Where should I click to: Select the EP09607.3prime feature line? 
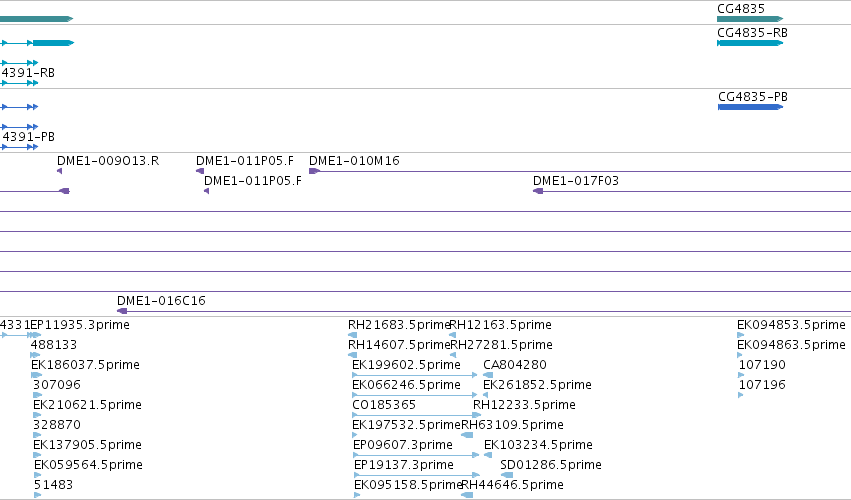click(416, 455)
